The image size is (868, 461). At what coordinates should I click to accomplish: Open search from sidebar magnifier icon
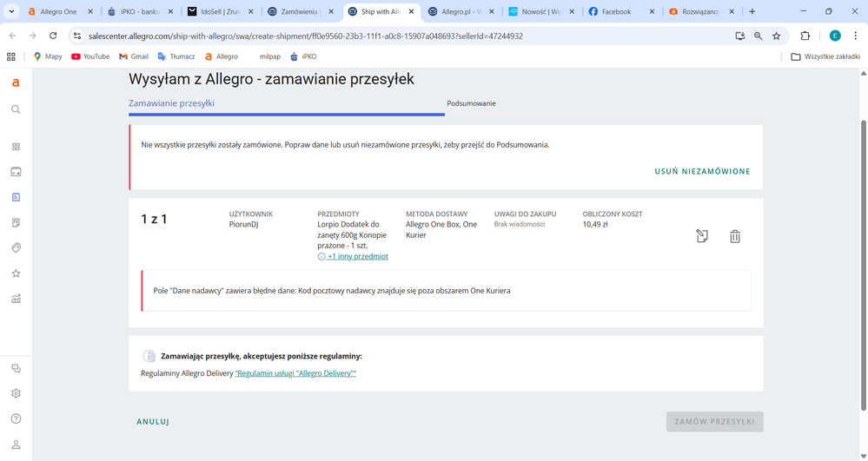tap(16, 109)
